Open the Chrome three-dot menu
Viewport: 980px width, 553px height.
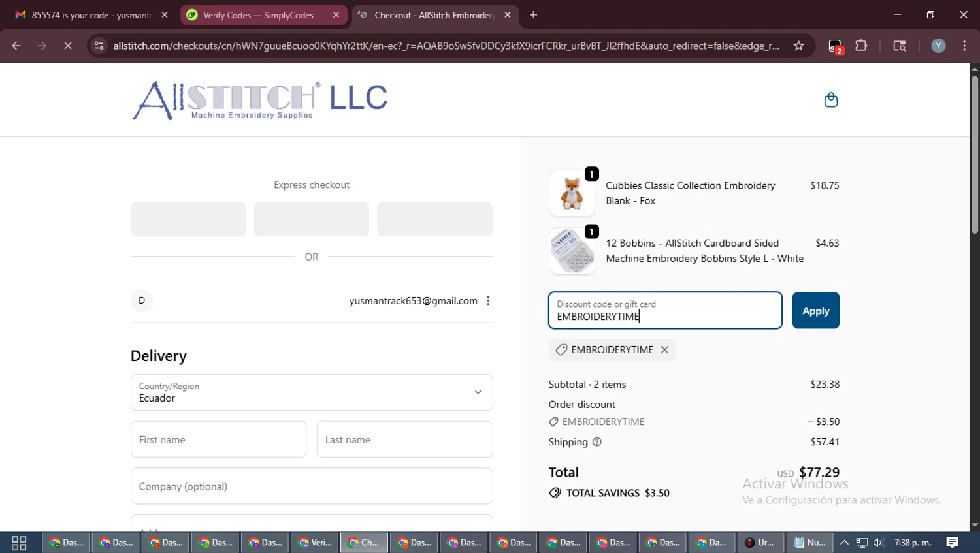click(964, 46)
